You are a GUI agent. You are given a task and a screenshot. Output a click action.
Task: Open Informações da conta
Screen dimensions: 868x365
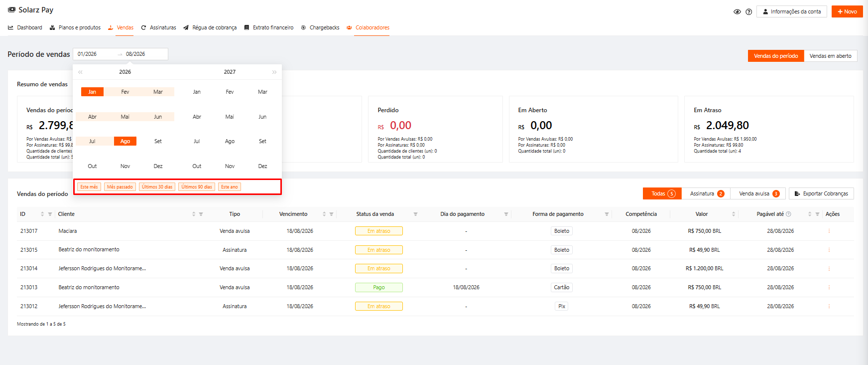tap(792, 11)
